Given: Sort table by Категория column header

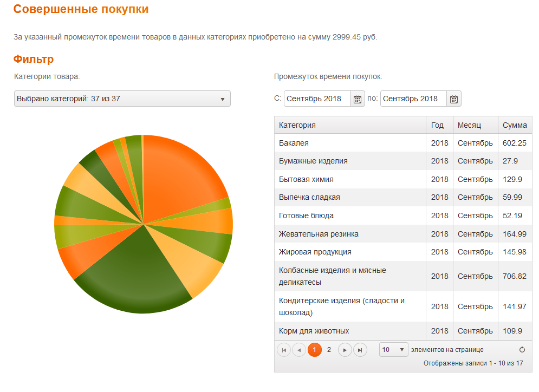Looking at the screenshot, I should click(x=350, y=125).
